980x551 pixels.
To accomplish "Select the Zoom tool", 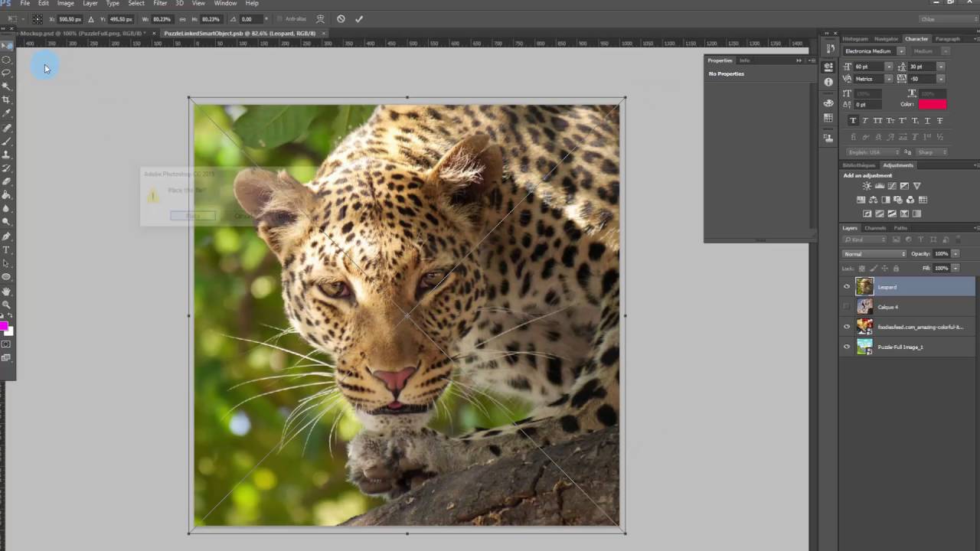I will click(x=6, y=305).
